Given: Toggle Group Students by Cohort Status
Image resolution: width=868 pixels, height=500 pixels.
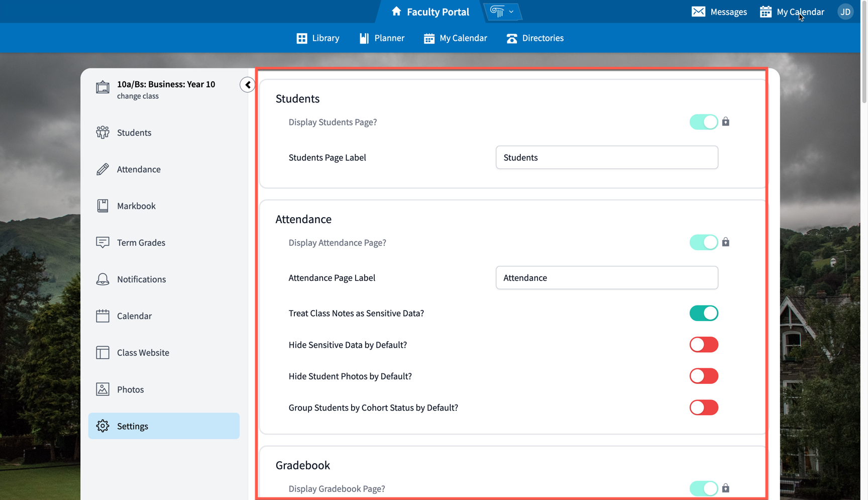Looking at the screenshot, I should click(704, 408).
